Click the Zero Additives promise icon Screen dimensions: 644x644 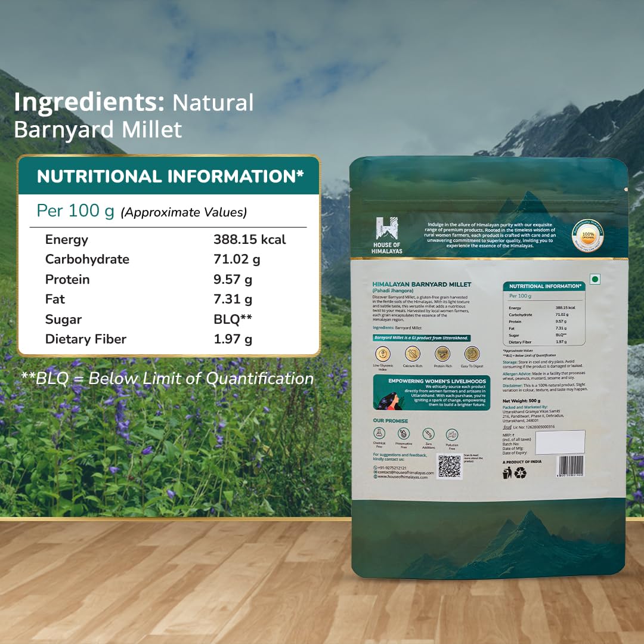pyautogui.click(x=428, y=434)
